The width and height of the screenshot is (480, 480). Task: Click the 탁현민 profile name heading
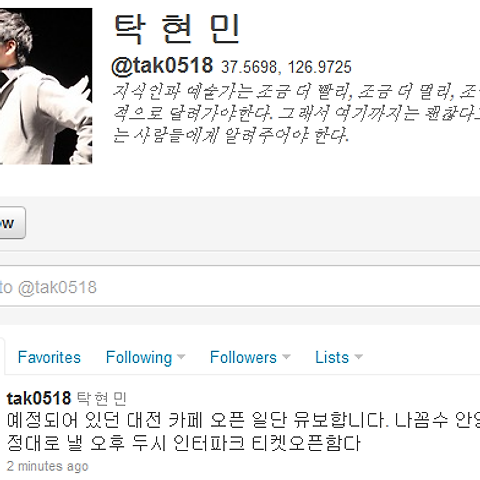(x=177, y=29)
